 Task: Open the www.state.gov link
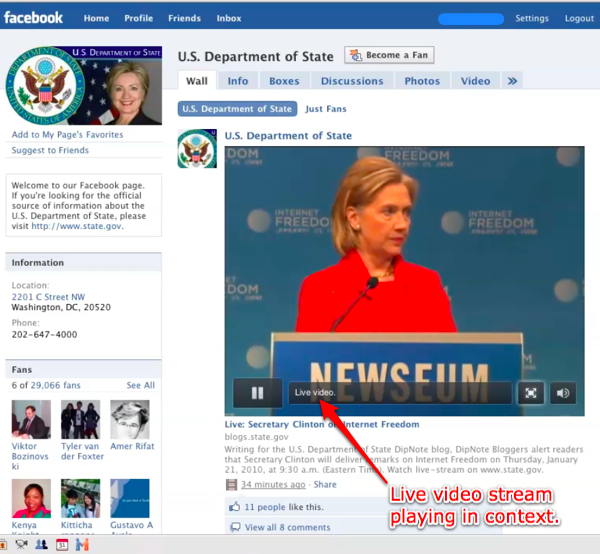click(x=77, y=226)
